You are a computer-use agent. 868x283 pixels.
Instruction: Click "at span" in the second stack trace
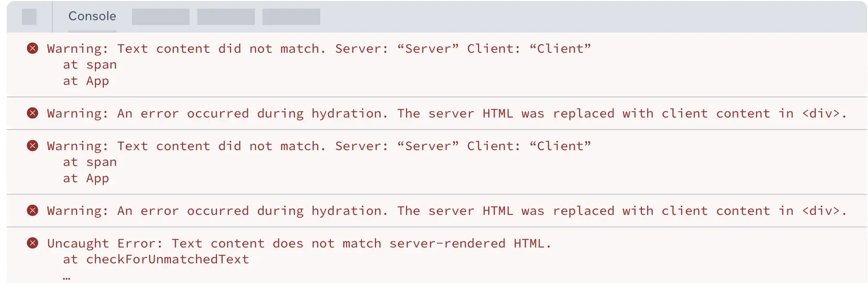pyautogui.click(x=90, y=162)
